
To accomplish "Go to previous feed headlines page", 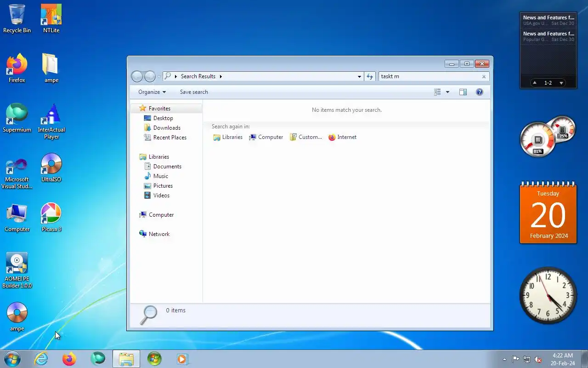I will click(535, 83).
